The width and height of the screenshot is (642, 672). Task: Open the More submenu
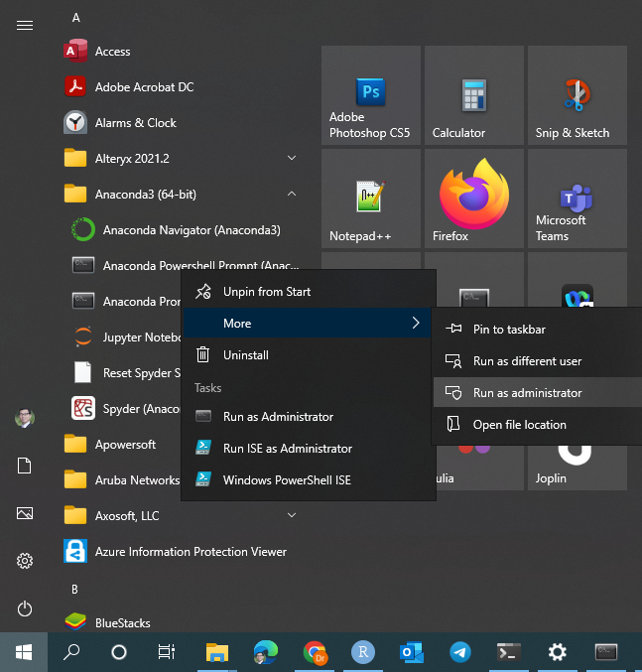click(x=307, y=323)
